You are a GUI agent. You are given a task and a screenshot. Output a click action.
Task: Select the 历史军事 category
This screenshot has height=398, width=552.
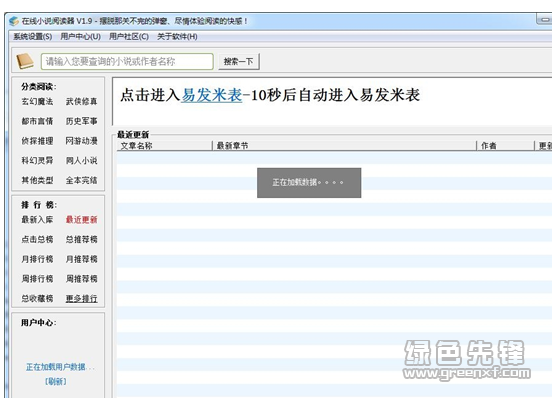pyautogui.click(x=81, y=121)
